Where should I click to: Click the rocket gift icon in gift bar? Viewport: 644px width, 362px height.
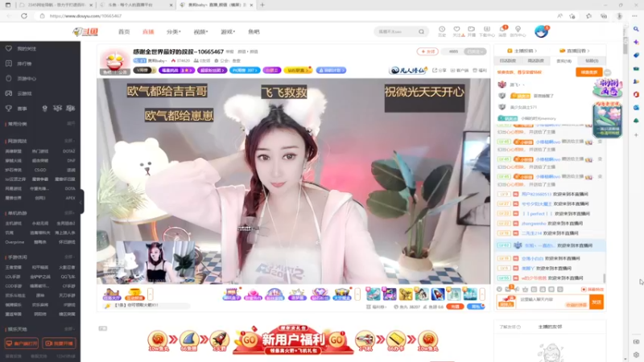tap(438, 294)
